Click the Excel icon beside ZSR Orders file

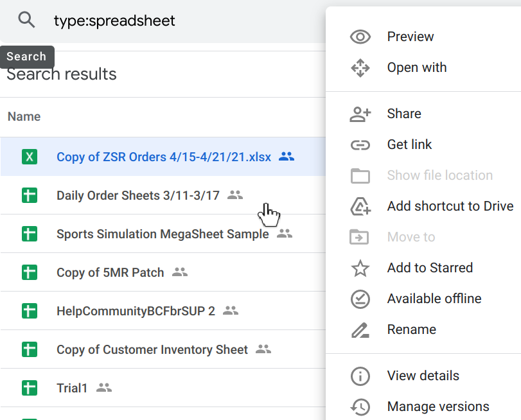(30, 157)
